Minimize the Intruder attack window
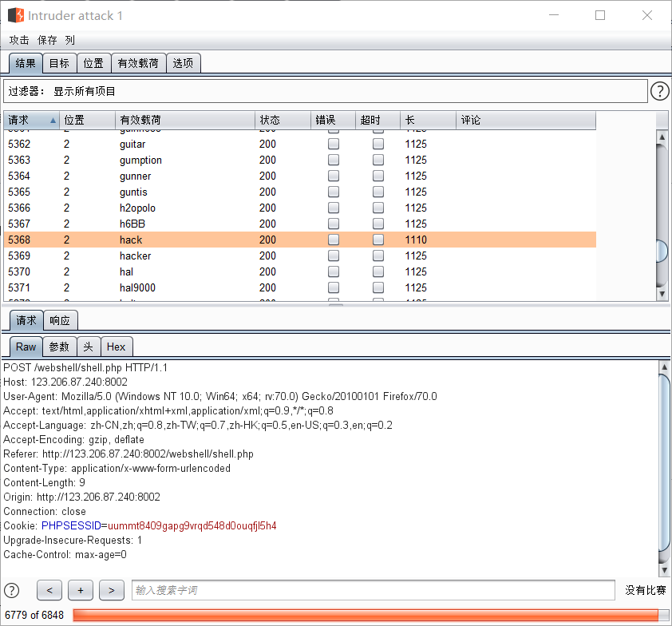The height and width of the screenshot is (626, 672). [554, 15]
